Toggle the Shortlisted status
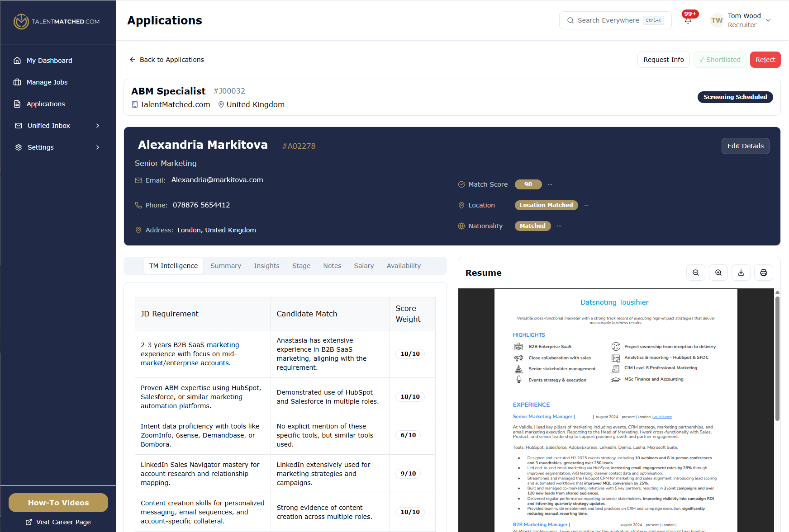Viewport: 789px width, 532px height. 719,59
